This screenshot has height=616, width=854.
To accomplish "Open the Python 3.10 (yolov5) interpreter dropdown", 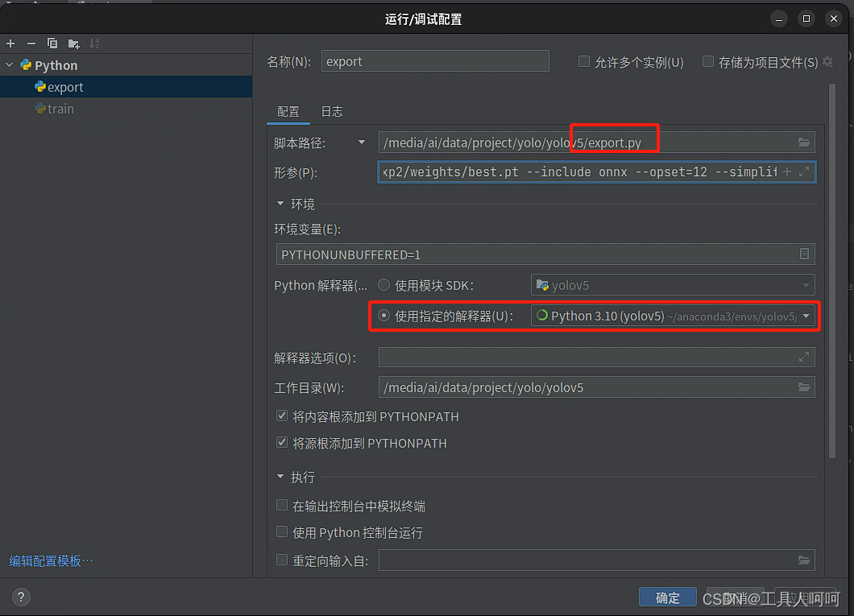I will [x=673, y=316].
